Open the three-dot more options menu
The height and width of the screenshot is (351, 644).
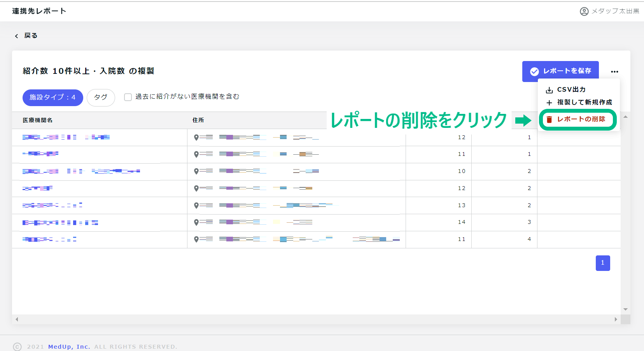coord(614,72)
